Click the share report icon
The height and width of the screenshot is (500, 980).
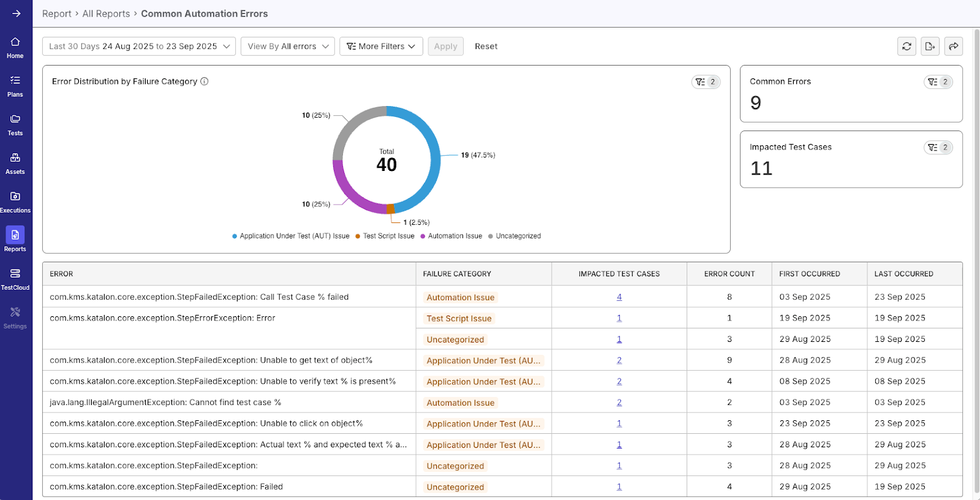point(953,47)
